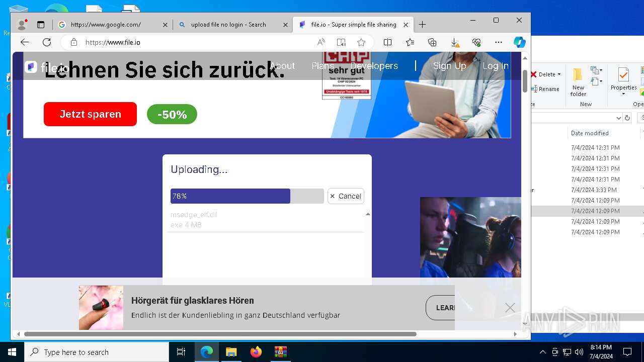The height and width of the screenshot is (362, 644).
Task: Click the taskbar search box
Action: coord(97,352)
